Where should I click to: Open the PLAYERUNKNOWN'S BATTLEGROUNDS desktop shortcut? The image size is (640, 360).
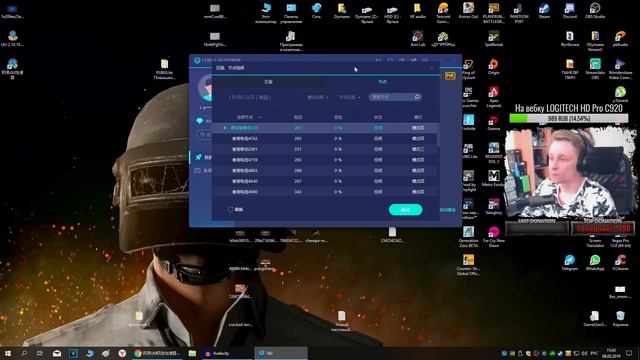pyautogui.click(x=493, y=13)
